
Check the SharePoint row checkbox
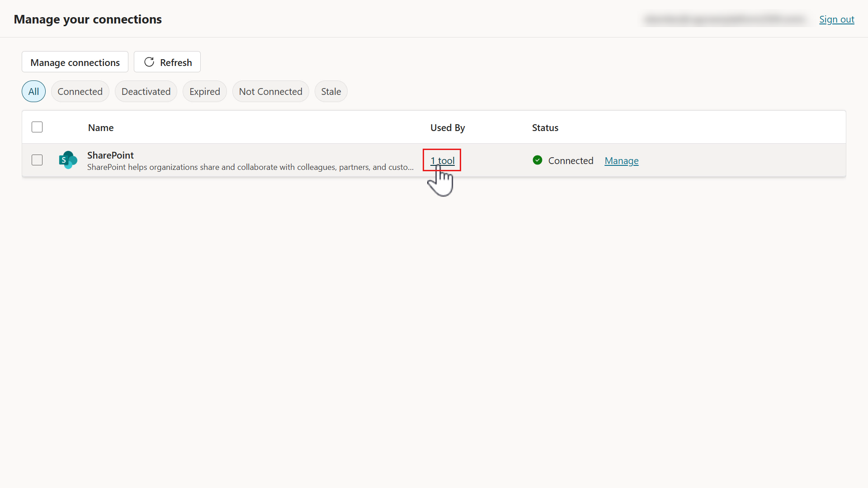coord(37,160)
